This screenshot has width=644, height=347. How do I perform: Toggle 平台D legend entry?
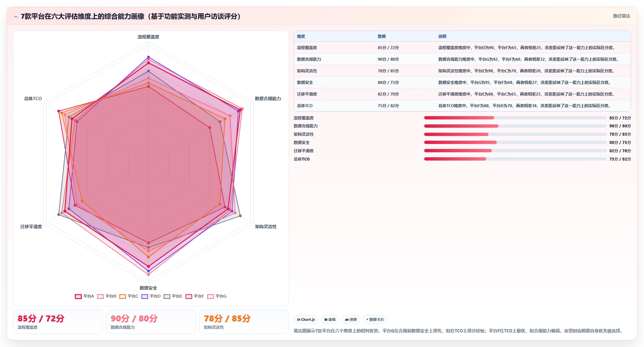151,296
